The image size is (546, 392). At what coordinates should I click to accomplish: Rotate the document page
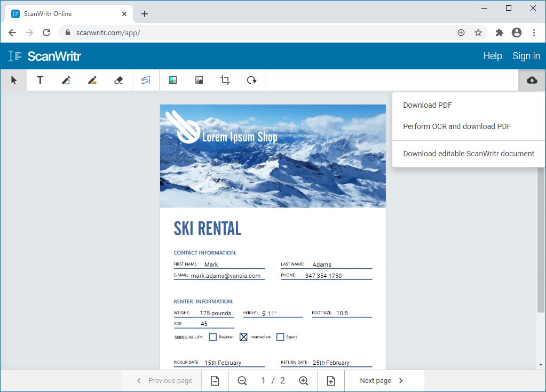[x=251, y=79]
